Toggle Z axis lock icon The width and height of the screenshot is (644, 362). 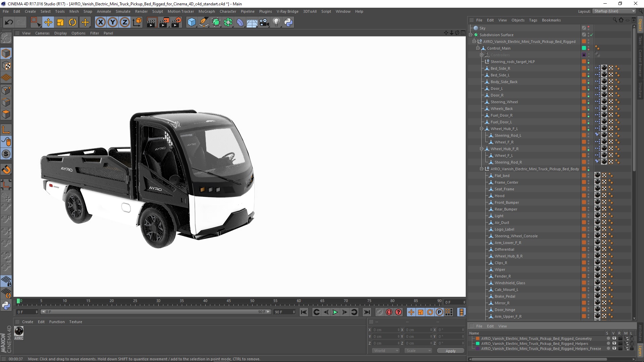tap(125, 22)
